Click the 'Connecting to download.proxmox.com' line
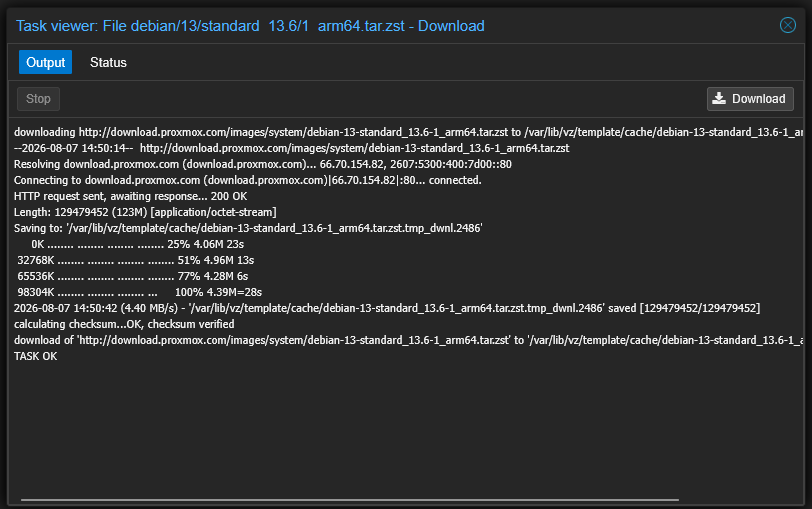This screenshot has width=812, height=509. 248,180
